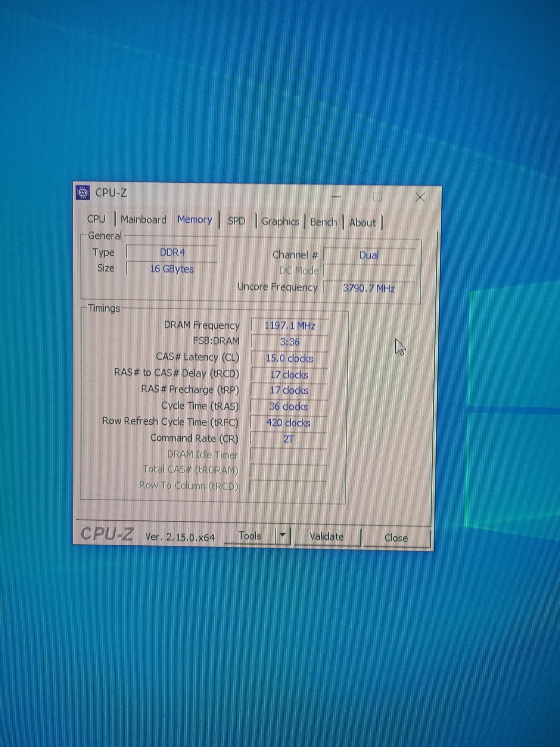Click the 36 clocks tRAS value

click(289, 406)
